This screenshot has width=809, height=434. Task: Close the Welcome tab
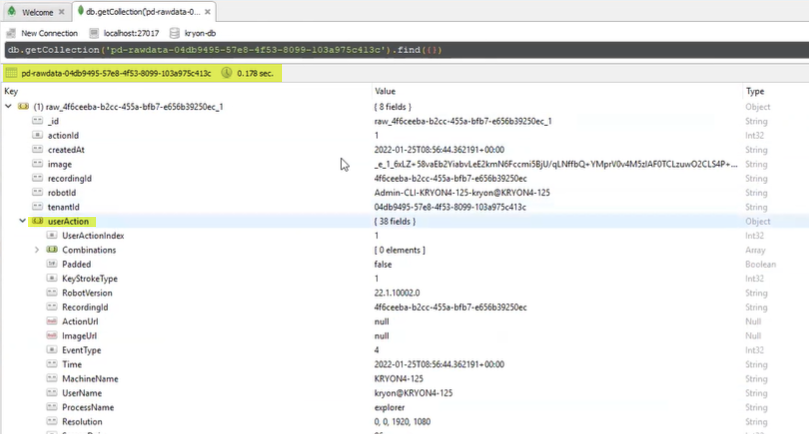[62, 12]
